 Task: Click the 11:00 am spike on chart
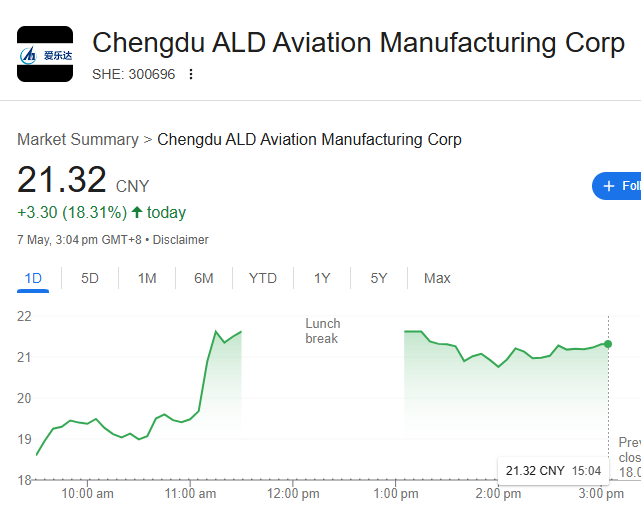[216, 332]
